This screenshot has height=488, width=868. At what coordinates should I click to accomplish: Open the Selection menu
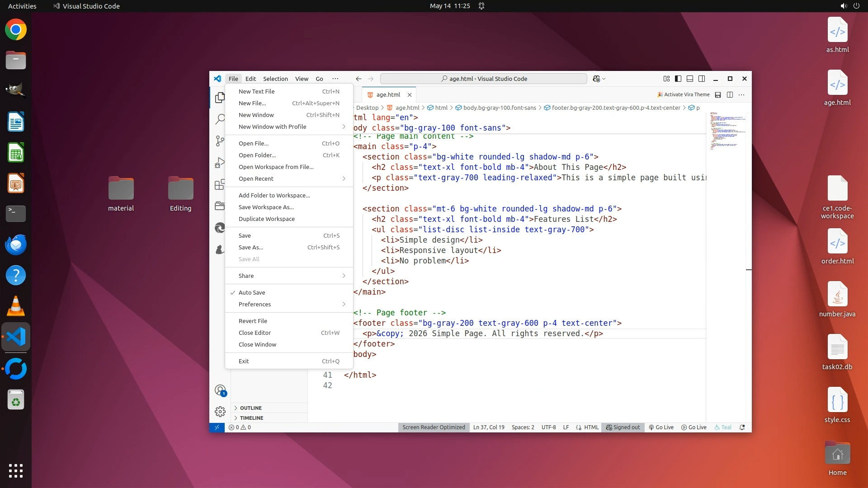(x=275, y=79)
